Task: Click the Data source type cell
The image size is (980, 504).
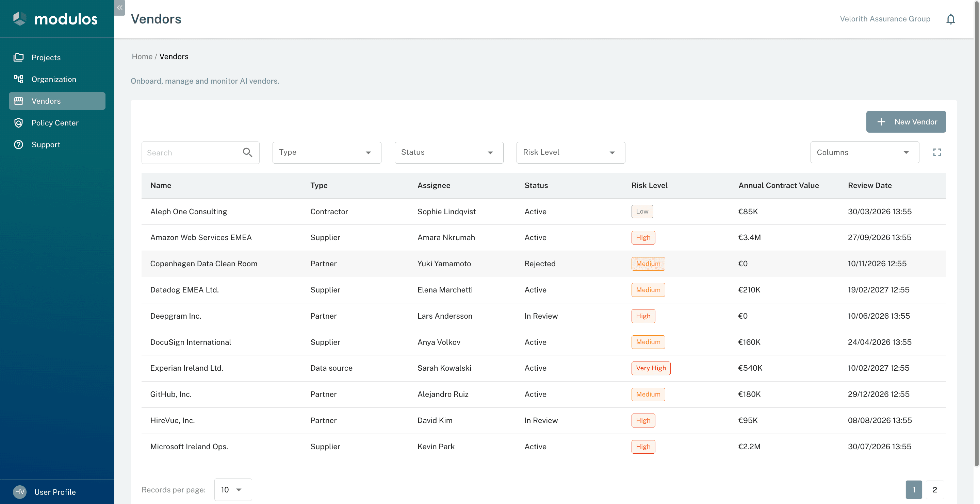Action: point(331,368)
